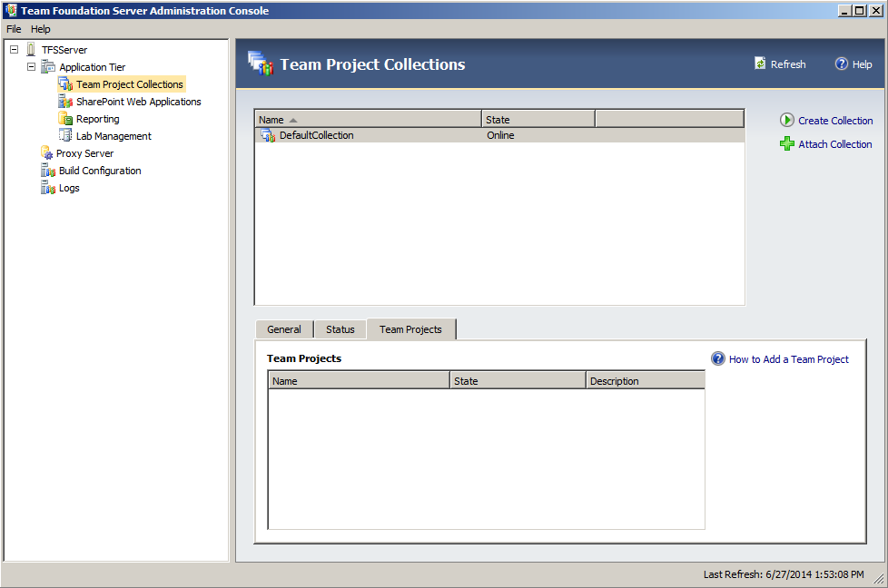Viewport: 888px width, 588px height.
Task: Sort collections by Name column header
Action: click(368, 120)
